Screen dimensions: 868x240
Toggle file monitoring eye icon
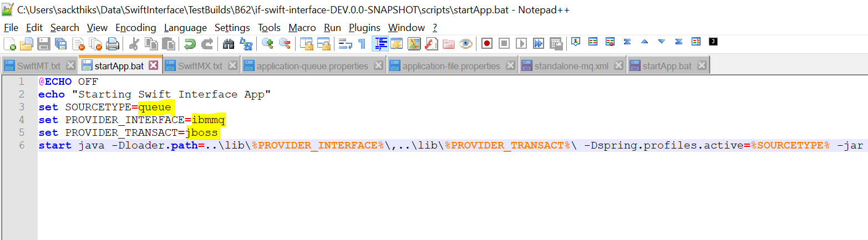pyautogui.click(x=465, y=43)
